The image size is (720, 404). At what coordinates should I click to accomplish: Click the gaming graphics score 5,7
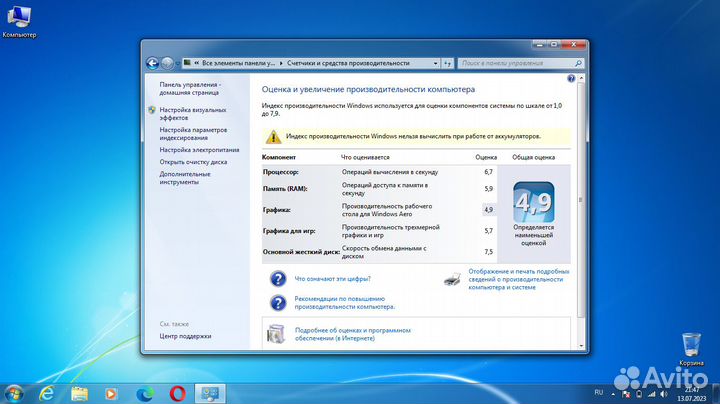[488, 231]
